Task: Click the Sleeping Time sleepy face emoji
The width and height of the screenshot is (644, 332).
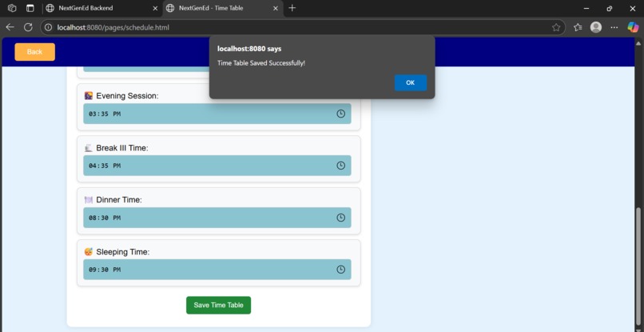Action: [x=89, y=252]
